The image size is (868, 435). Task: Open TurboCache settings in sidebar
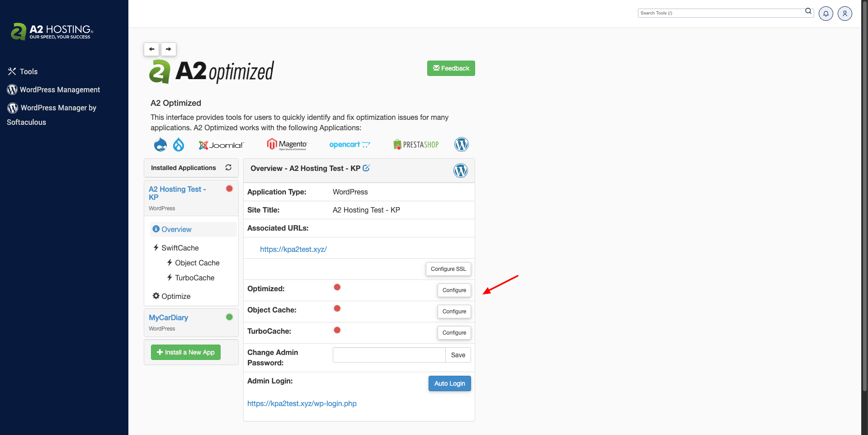tap(194, 278)
